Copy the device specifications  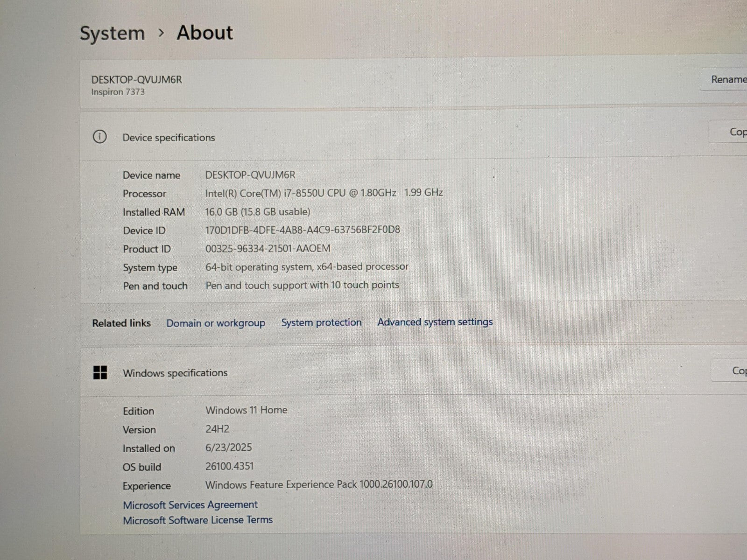pyautogui.click(x=736, y=133)
